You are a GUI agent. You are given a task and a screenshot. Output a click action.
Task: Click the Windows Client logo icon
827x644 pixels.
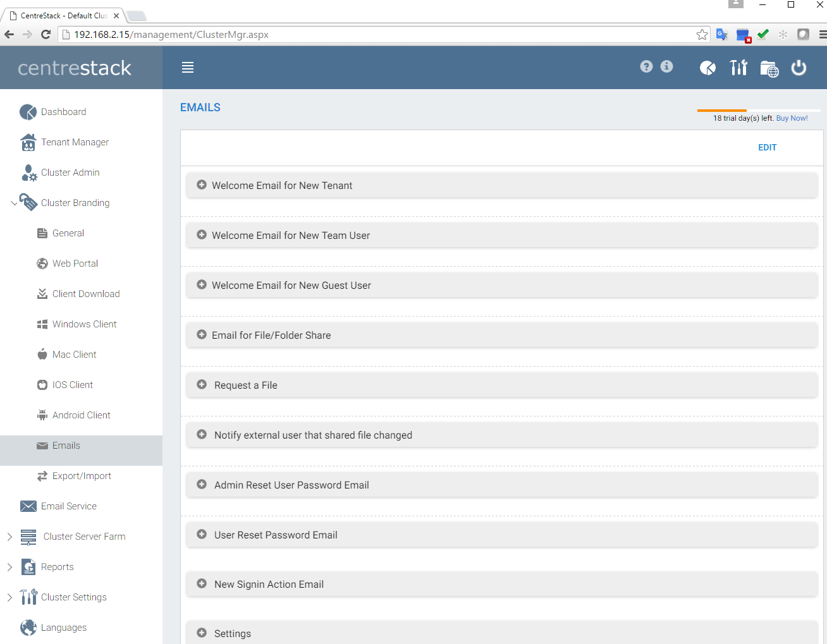click(42, 324)
